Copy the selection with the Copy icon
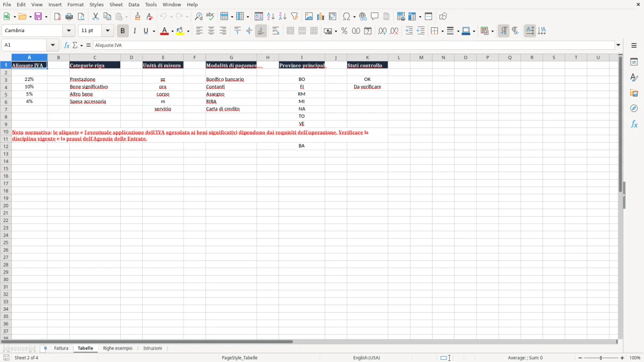This screenshot has height=362, width=644. click(x=107, y=17)
